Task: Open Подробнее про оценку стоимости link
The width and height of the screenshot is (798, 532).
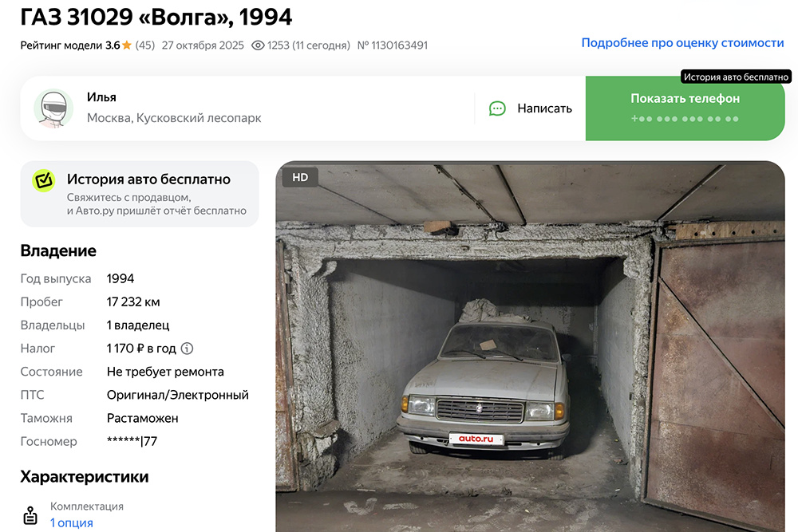Action: pos(682,43)
